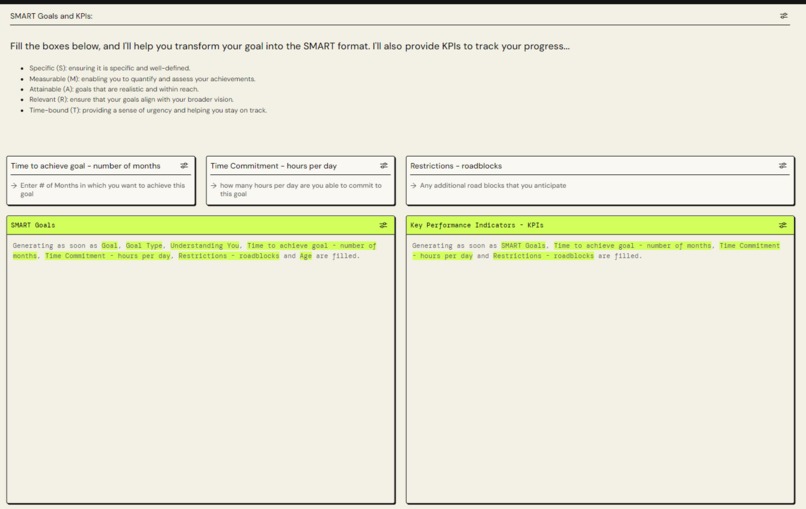Click the 'Attainable (A)' bullet line

pyautogui.click(x=114, y=89)
